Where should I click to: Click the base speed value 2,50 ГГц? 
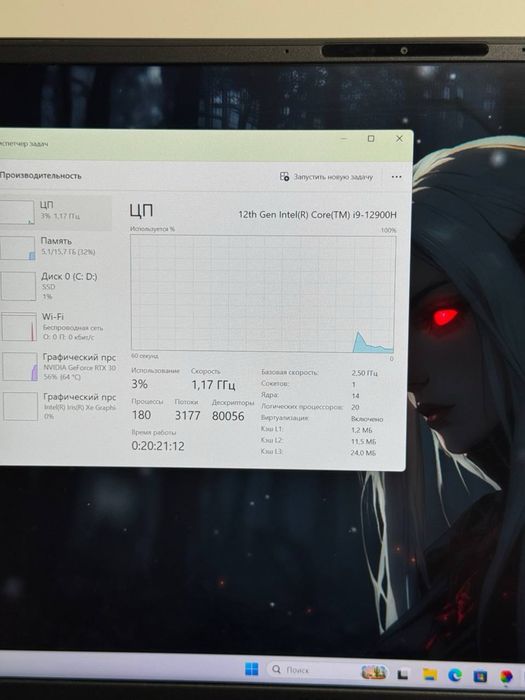coord(364,373)
